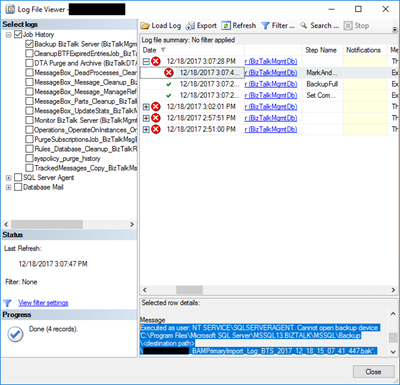Screen dimensions: 400x385
Task: Select the Set Com step name cell
Action: (323, 95)
